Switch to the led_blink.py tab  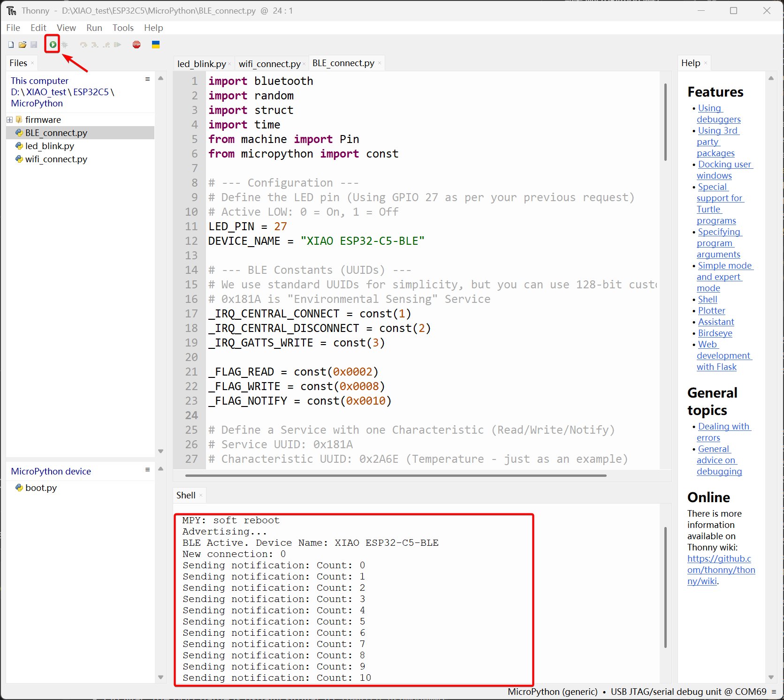[201, 64]
